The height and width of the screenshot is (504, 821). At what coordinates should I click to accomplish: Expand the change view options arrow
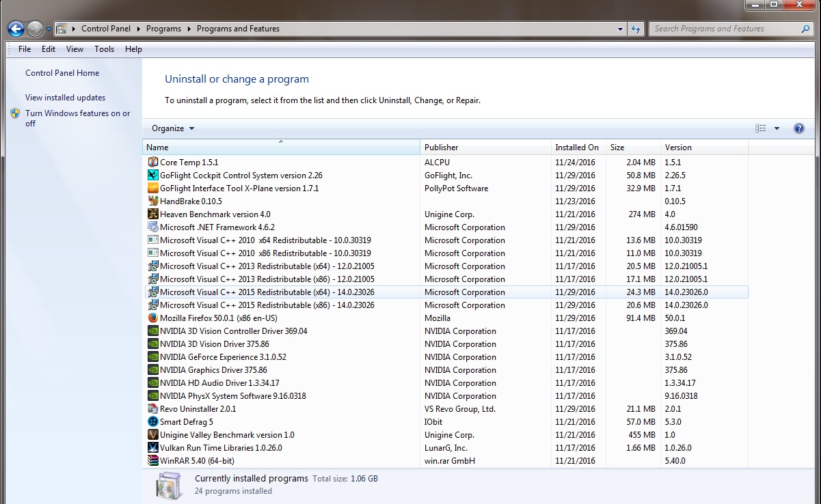click(x=777, y=128)
